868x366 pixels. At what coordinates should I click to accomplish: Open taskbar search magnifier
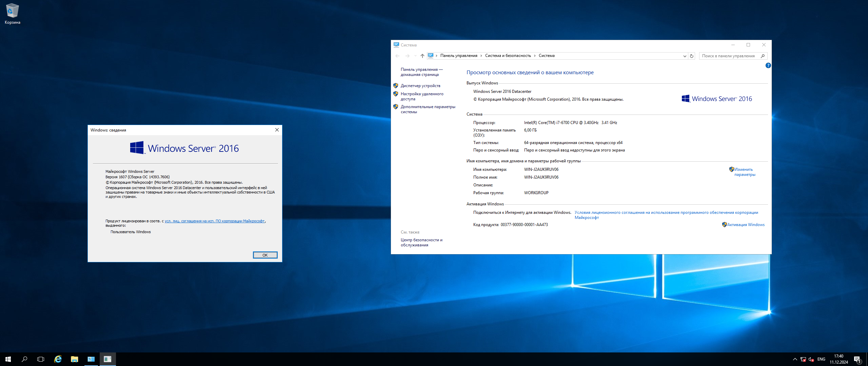24,359
